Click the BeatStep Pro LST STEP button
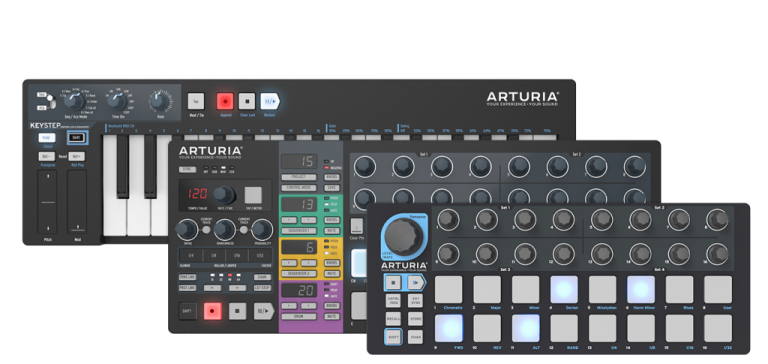 point(263,288)
